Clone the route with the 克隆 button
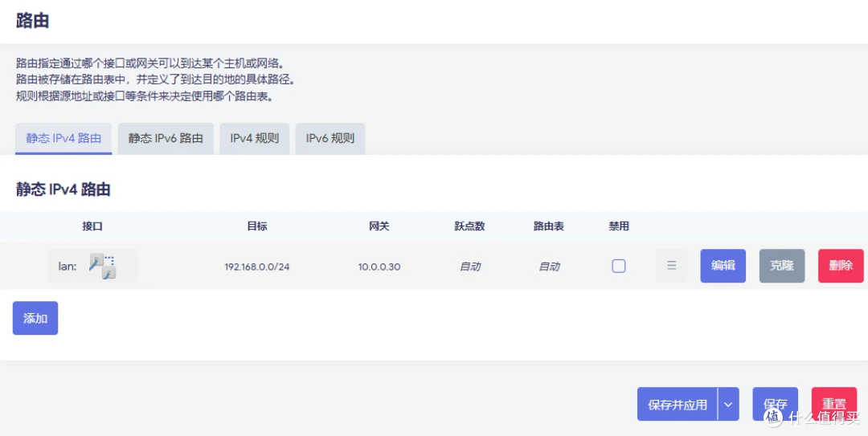This screenshot has height=436, width=868. (782, 266)
